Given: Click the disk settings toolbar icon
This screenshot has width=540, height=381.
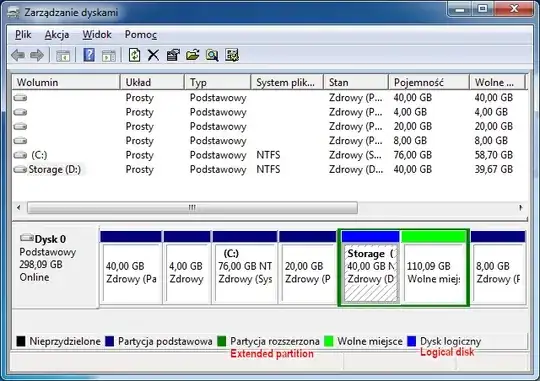Looking at the screenshot, I should (232, 55).
